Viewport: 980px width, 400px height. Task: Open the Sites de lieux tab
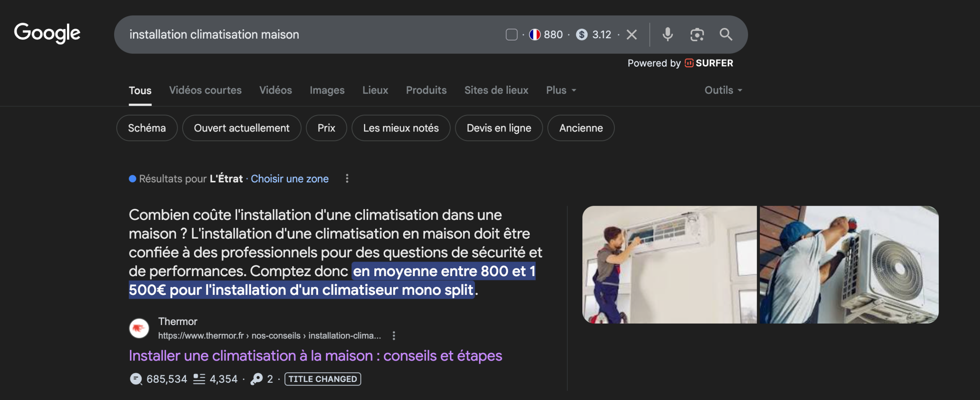[496, 90]
